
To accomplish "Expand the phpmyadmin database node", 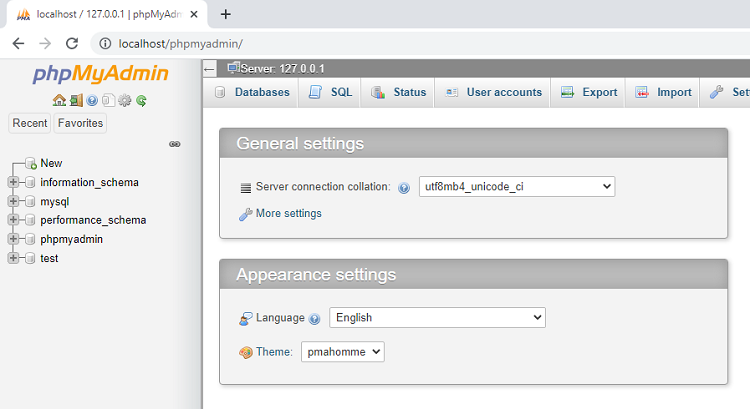I will pyautogui.click(x=13, y=239).
